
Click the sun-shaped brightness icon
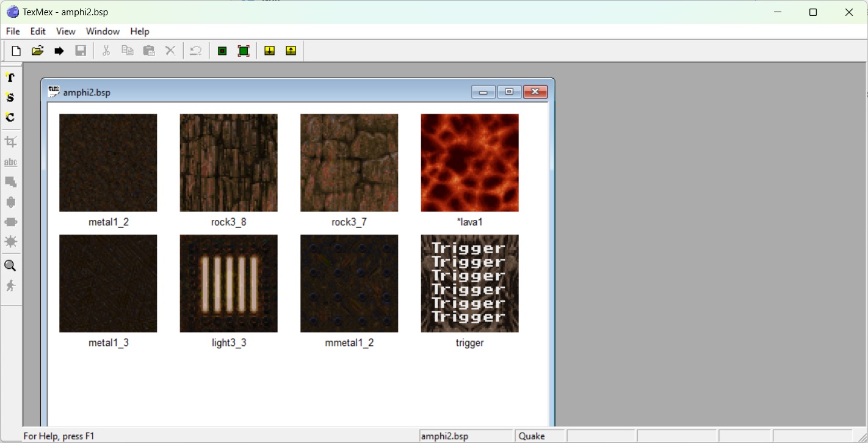[x=10, y=242]
